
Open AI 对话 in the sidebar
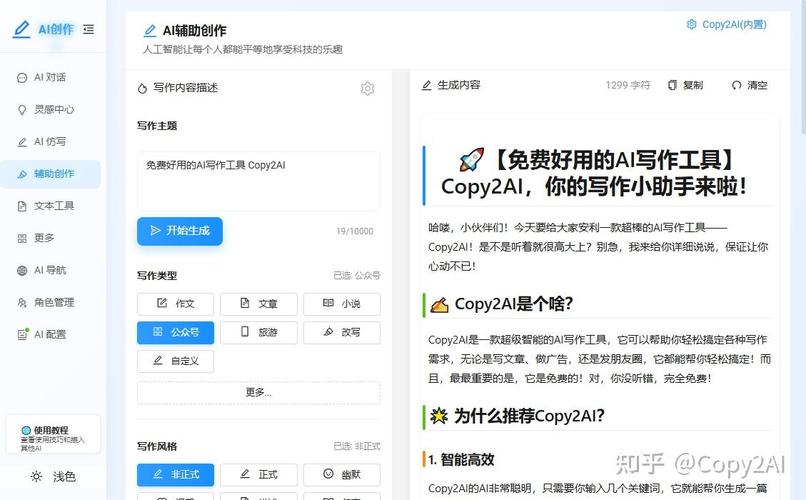click(50, 78)
